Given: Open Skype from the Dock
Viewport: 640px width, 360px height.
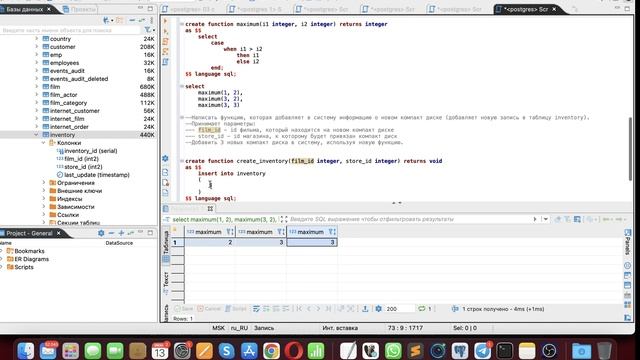Looking at the screenshot, I should pos(226,351).
